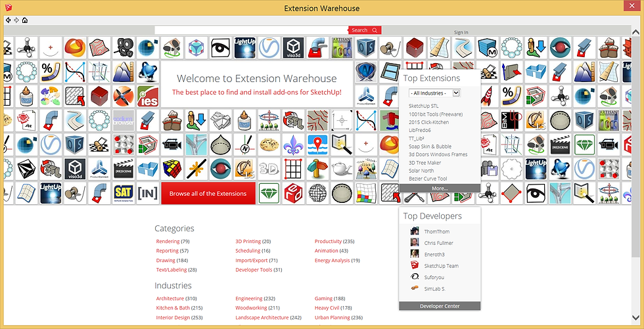Viewport: 644px width, 329px height.
Task: Open SketchUp STL in Top Extensions
Action: tap(423, 106)
